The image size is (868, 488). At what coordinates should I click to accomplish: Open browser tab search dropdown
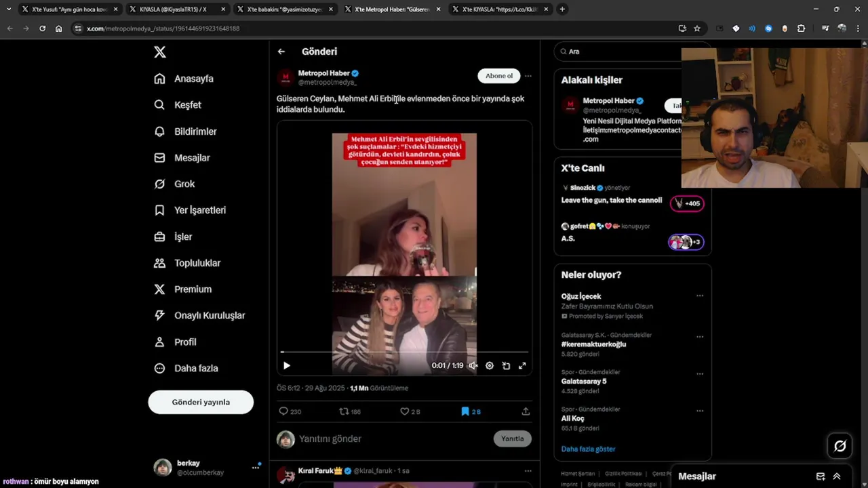(8, 9)
